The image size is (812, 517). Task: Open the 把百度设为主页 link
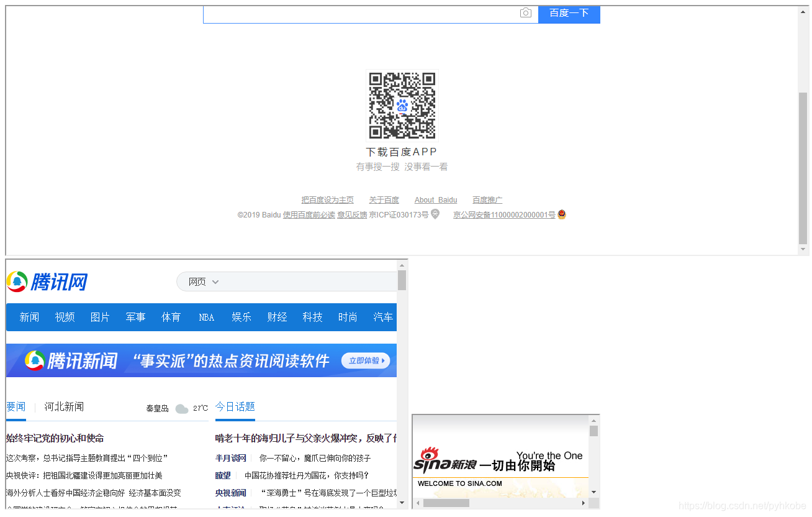328,200
